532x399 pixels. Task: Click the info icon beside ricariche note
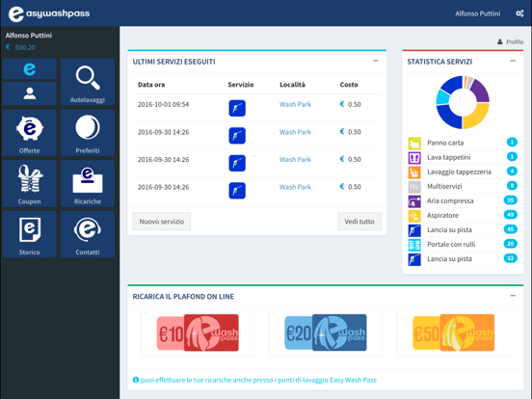[x=136, y=380]
